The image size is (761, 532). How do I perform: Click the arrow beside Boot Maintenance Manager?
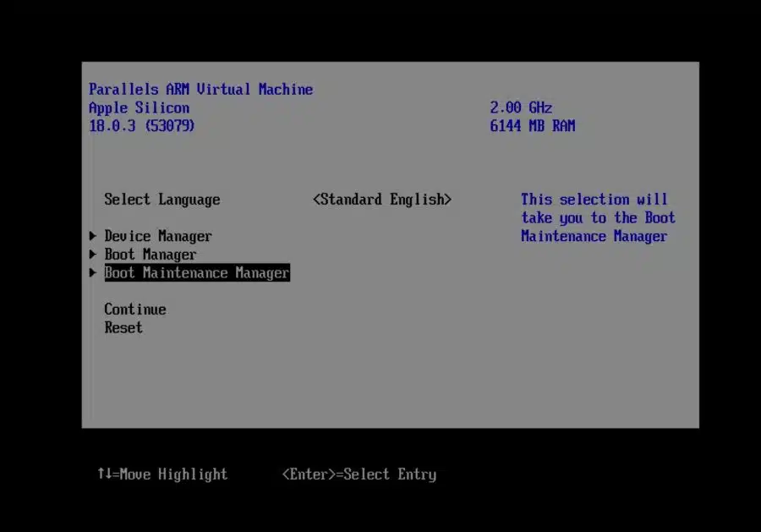[93, 273]
